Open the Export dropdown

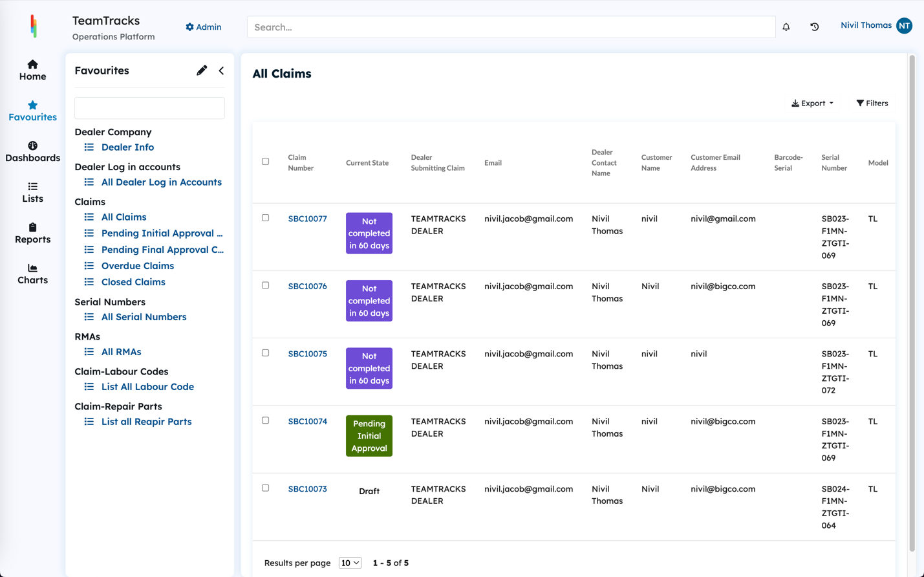click(812, 103)
